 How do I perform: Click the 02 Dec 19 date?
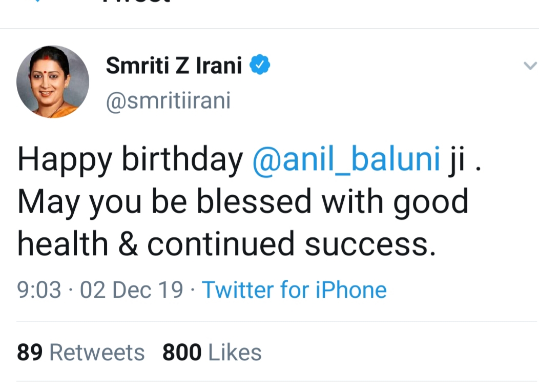tap(131, 290)
